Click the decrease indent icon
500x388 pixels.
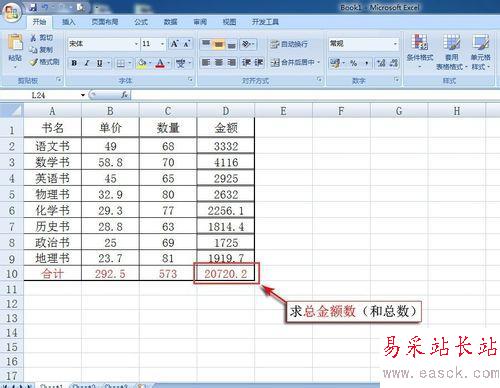coord(246,62)
